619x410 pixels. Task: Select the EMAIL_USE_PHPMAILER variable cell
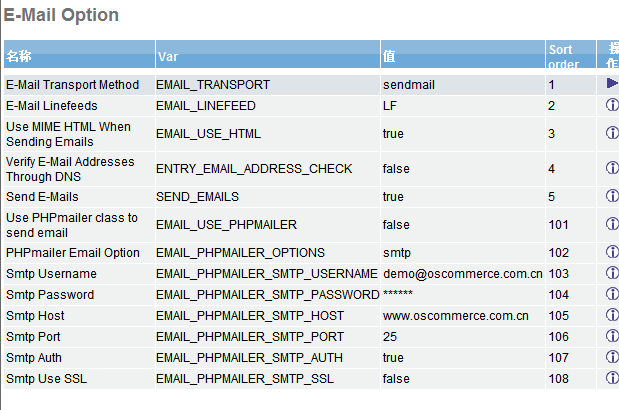click(226, 225)
